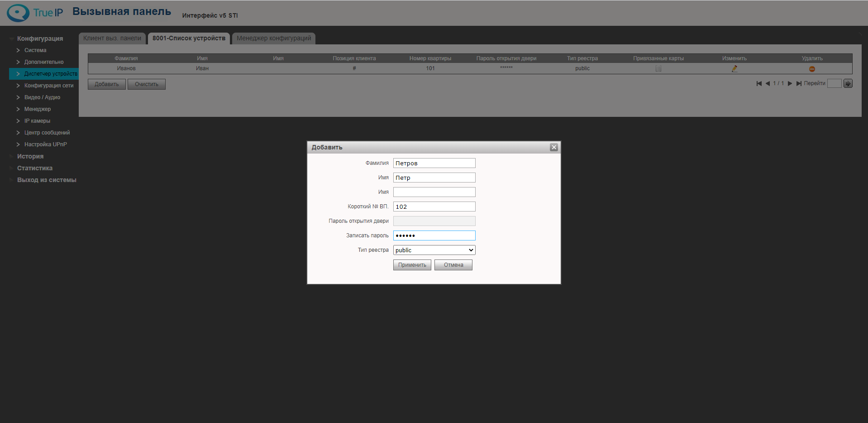The width and height of the screenshot is (868, 423).
Task: Click the Фамилия input field
Action: point(434,163)
